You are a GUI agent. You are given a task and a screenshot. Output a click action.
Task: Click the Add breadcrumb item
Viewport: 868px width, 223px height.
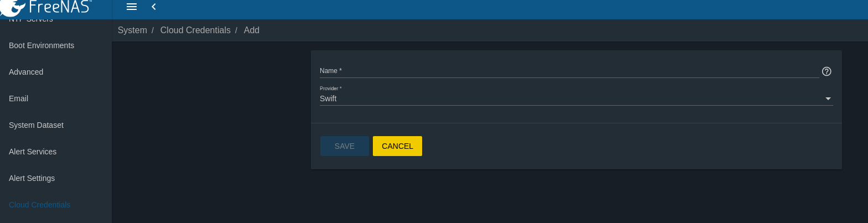(x=252, y=30)
